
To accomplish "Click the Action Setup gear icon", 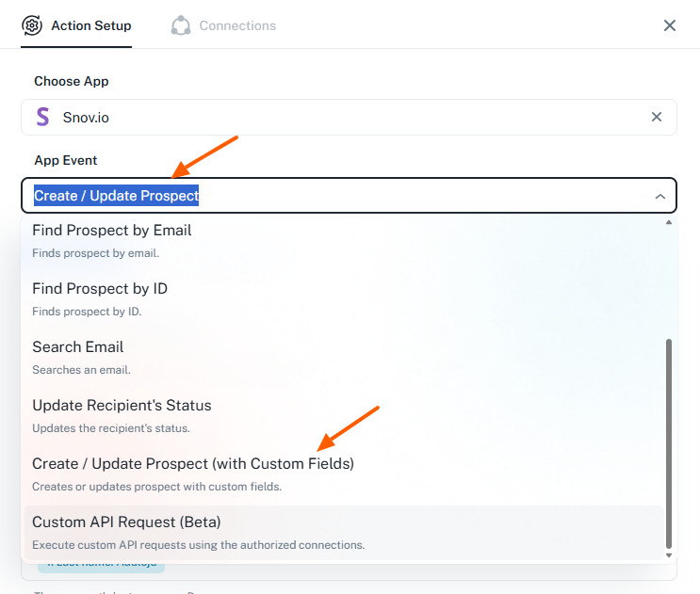I will coord(32,25).
